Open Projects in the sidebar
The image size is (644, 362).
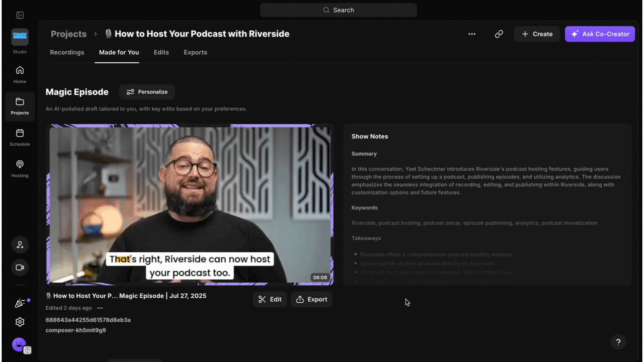click(x=20, y=107)
